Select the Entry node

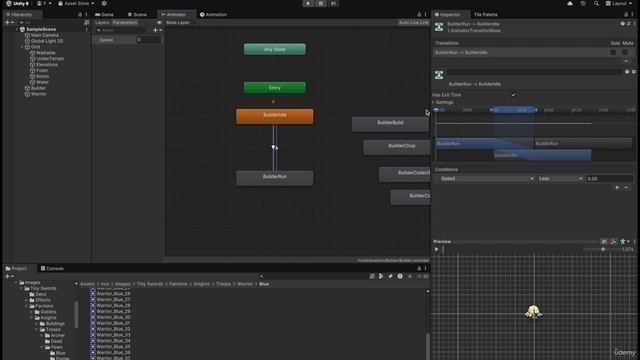point(275,88)
